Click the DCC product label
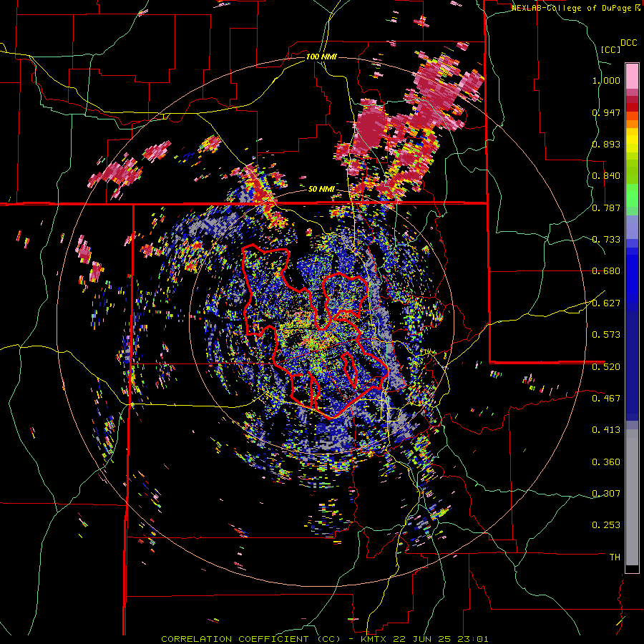Image resolution: width=644 pixels, height=644 pixels. tap(628, 43)
